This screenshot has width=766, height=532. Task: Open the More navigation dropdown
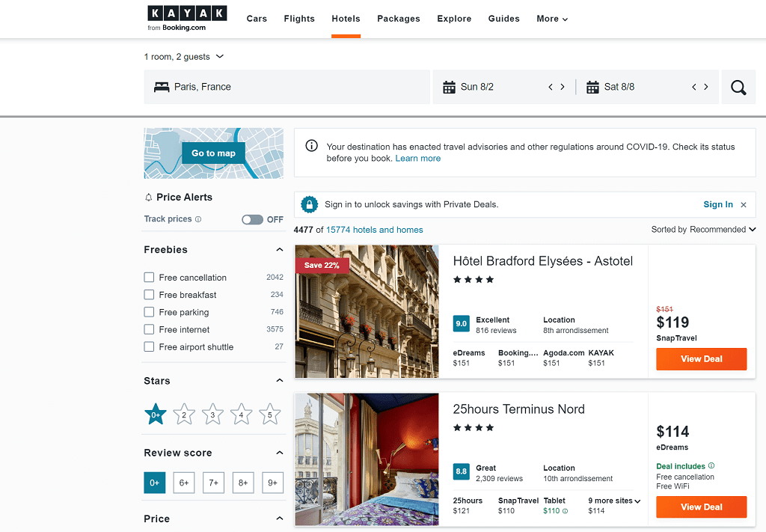[x=552, y=19]
